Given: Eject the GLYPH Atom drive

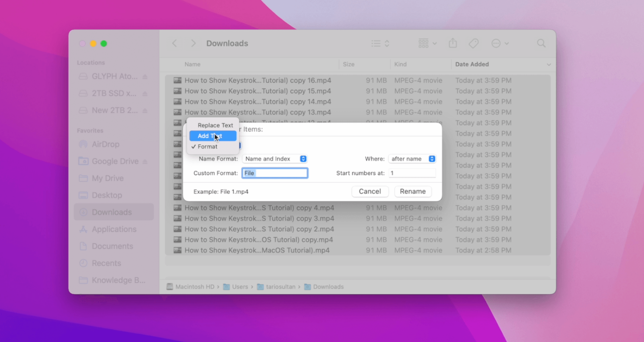Looking at the screenshot, I should point(145,76).
